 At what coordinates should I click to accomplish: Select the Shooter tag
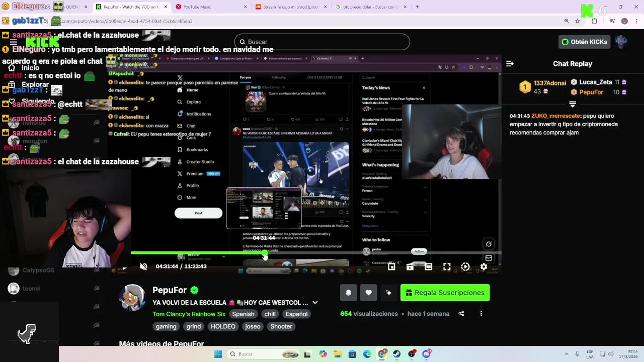281,327
